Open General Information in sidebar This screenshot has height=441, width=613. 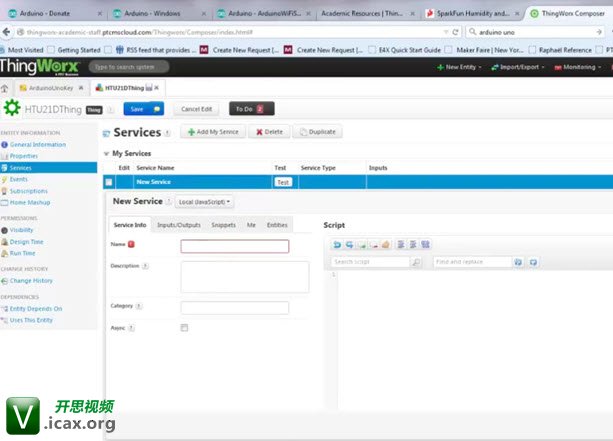click(38, 145)
